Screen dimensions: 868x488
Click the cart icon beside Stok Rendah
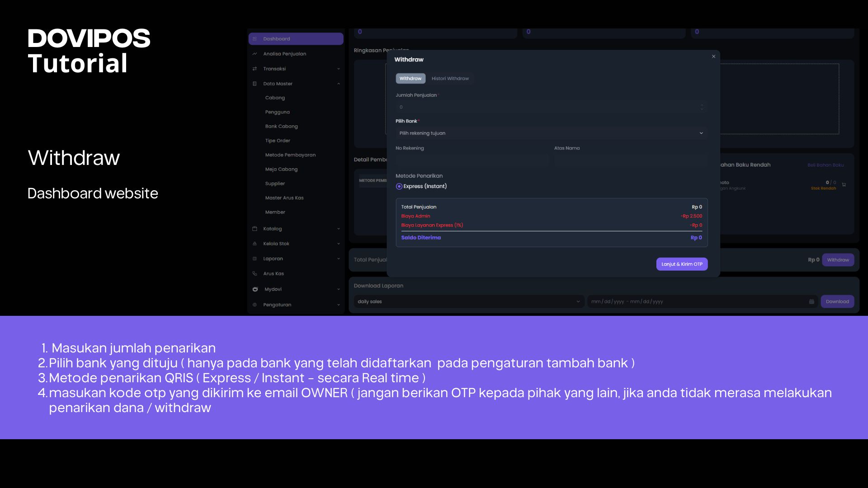(x=844, y=185)
